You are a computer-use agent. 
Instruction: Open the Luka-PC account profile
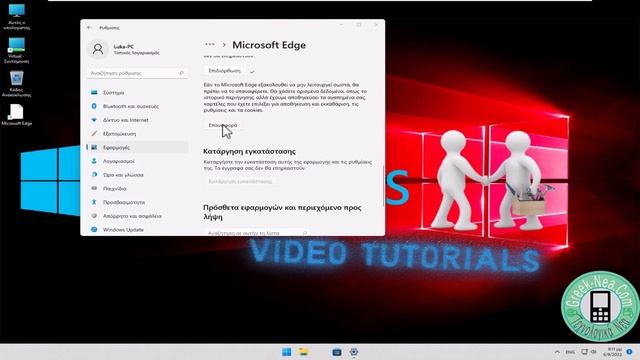click(124, 49)
